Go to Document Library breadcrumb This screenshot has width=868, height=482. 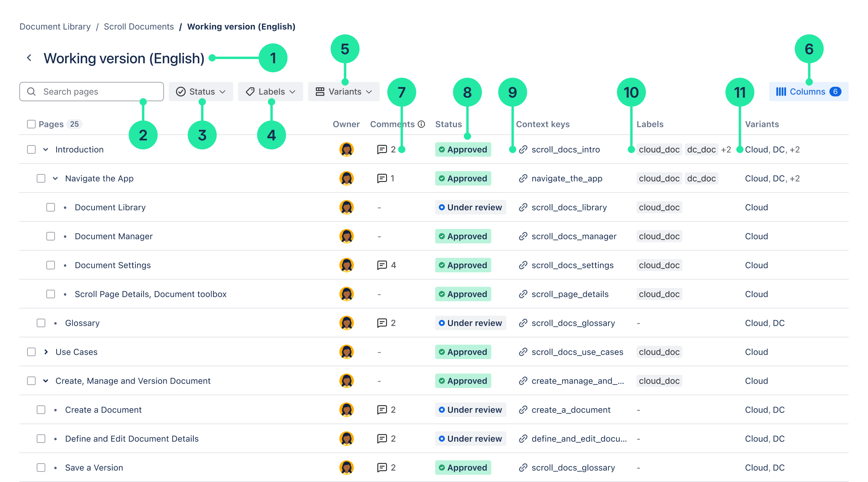pyautogui.click(x=55, y=27)
